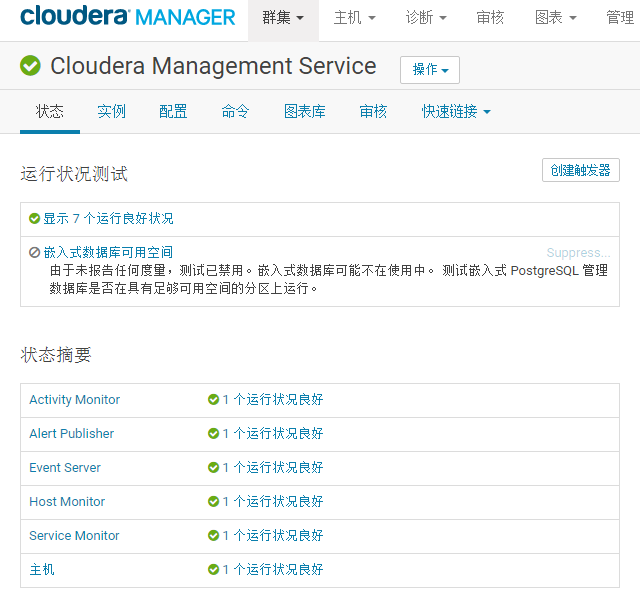Click Alert Publisher's 1 个运行状况良好 link

[273, 433]
